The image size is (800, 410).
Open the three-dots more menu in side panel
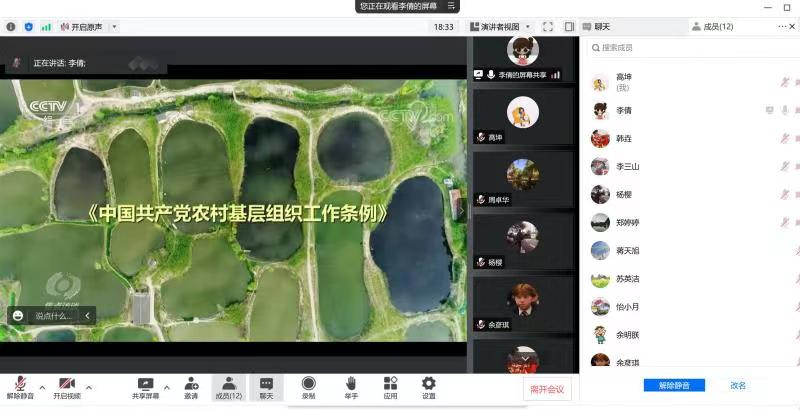coord(782,27)
